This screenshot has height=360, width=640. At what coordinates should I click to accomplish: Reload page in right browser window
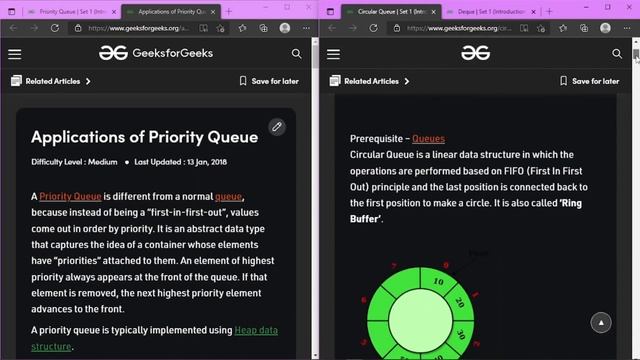tap(373, 28)
